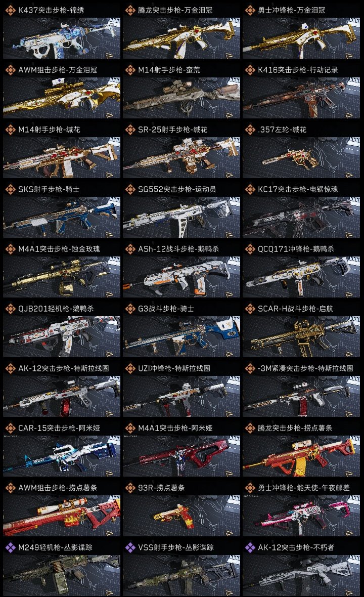Screen dimensions: 364x597
Task: Select the AWM狙击步枪-万金泪冠 golden sniper image
Action: pos(62,98)
